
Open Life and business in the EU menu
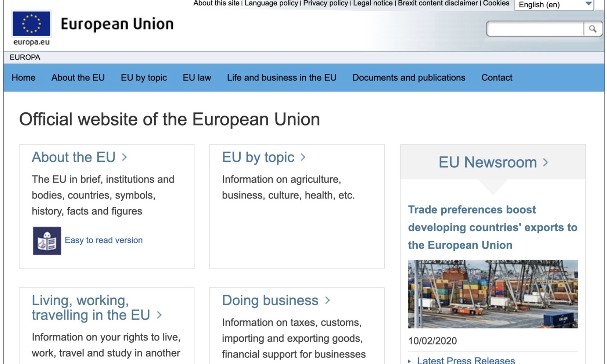(281, 78)
